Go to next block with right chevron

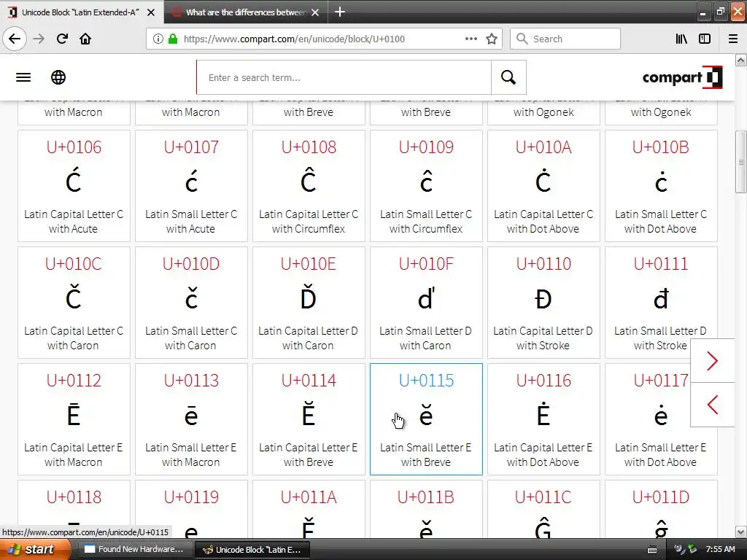click(712, 360)
